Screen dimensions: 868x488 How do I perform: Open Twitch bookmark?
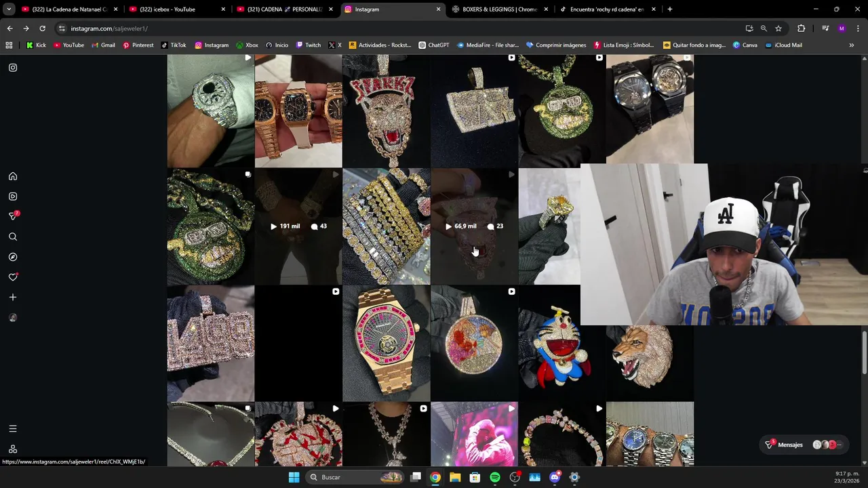(x=308, y=45)
